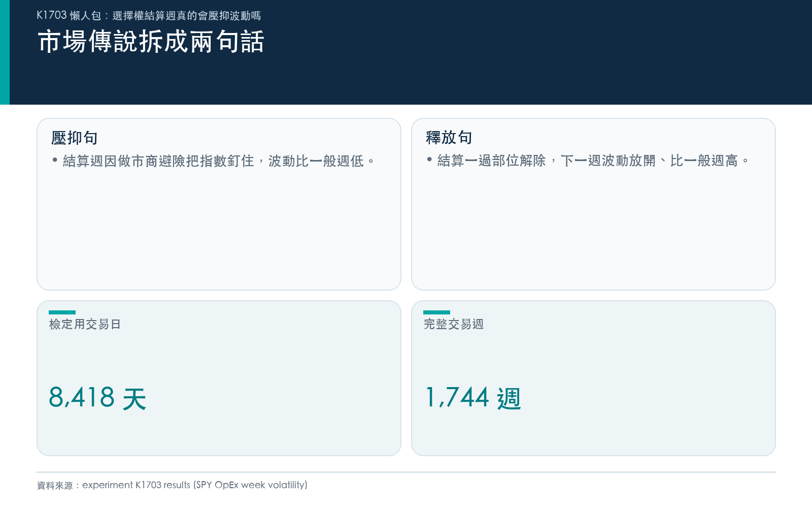The height and width of the screenshot is (508, 812).
Task: Select the subtitle line starting with K1703 懶人包
Action: [x=149, y=16]
